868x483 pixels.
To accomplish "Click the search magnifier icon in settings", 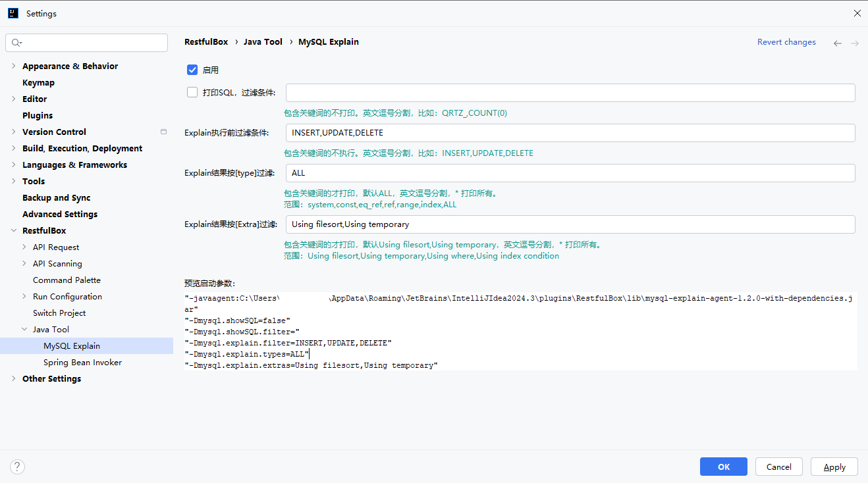I will pos(16,43).
